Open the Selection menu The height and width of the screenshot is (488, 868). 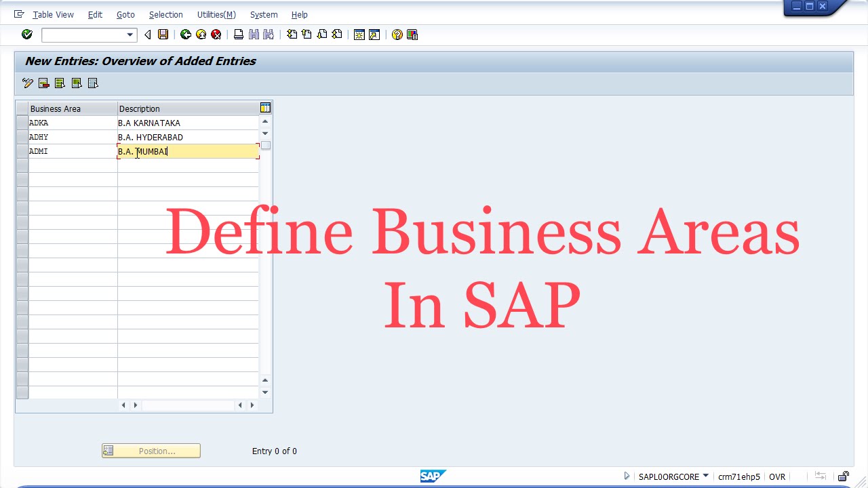pos(166,14)
